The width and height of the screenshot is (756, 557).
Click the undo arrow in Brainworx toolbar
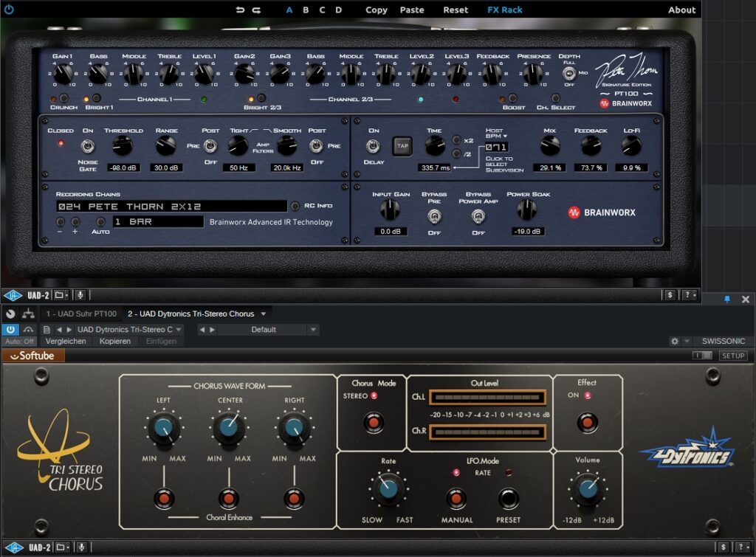pyautogui.click(x=240, y=10)
